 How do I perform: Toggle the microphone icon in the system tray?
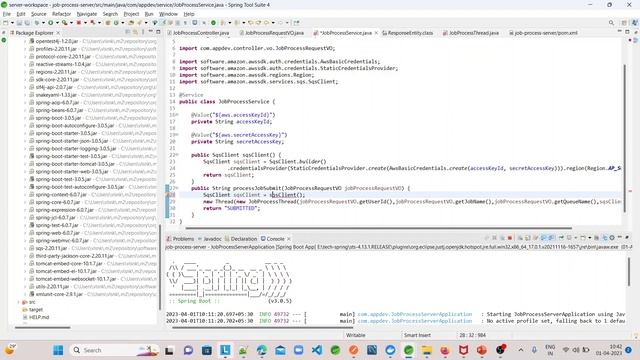coord(534,350)
